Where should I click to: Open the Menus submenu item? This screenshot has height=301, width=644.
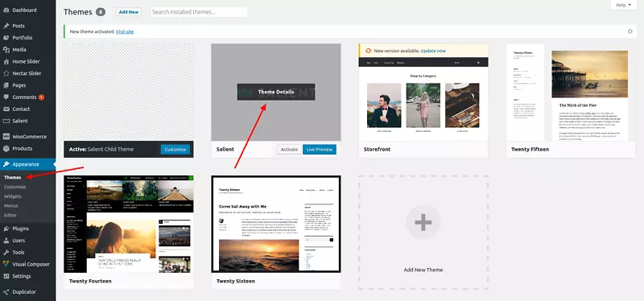[x=11, y=206]
